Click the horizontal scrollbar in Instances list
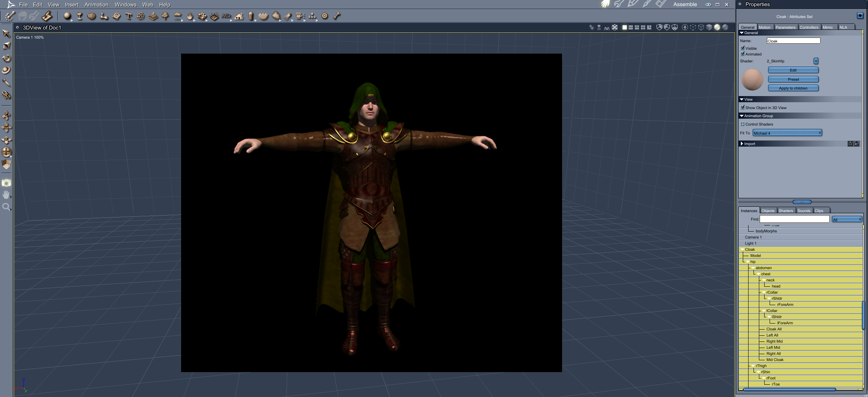Screen dimensions: 868x397 pos(789,389)
